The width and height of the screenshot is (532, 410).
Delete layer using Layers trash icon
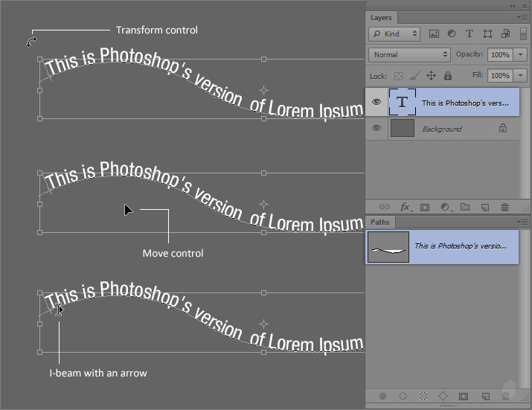click(505, 207)
